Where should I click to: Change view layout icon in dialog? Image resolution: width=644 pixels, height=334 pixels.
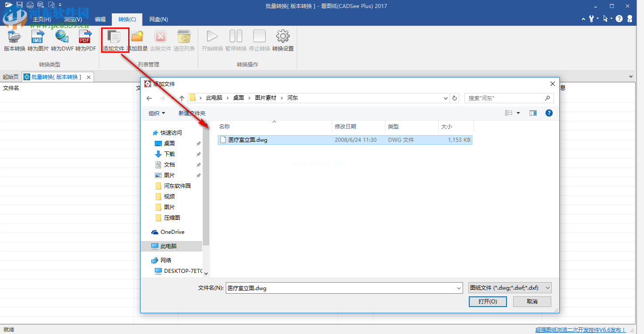509,113
